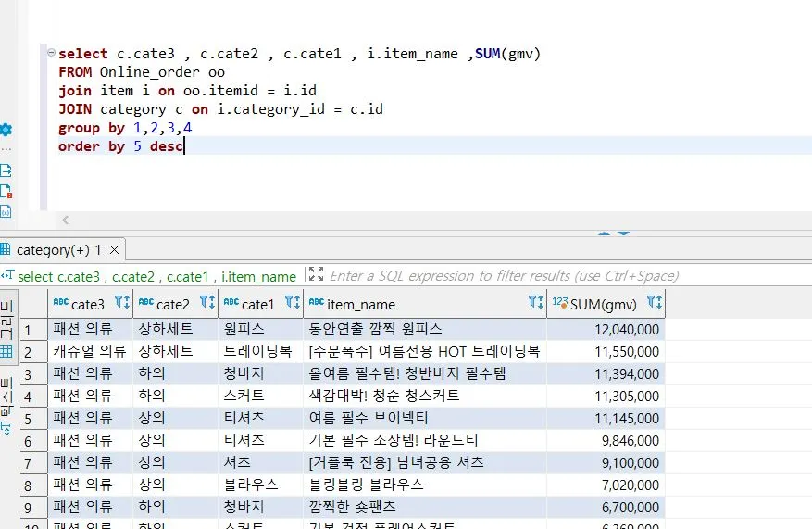Image resolution: width=812 pixels, height=529 pixels.
Task: Open the editor settings gear icon
Action: click(x=6, y=130)
